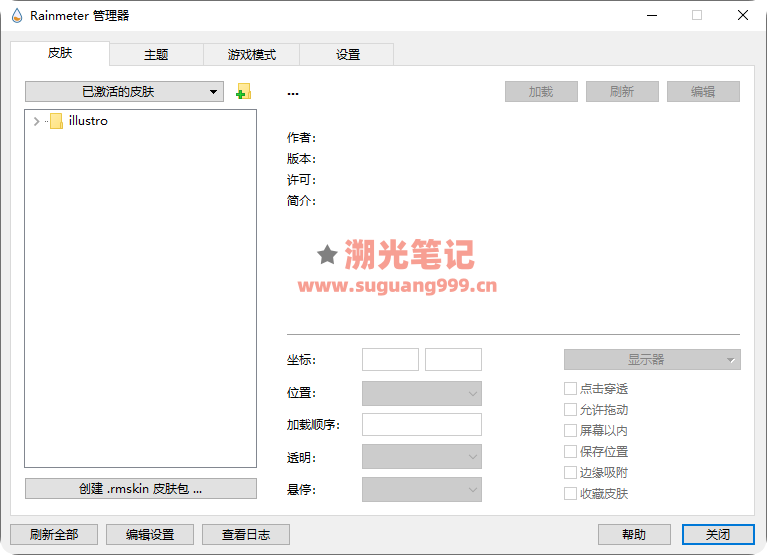
Task: Open the 透明 combo box
Action: pyautogui.click(x=422, y=457)
